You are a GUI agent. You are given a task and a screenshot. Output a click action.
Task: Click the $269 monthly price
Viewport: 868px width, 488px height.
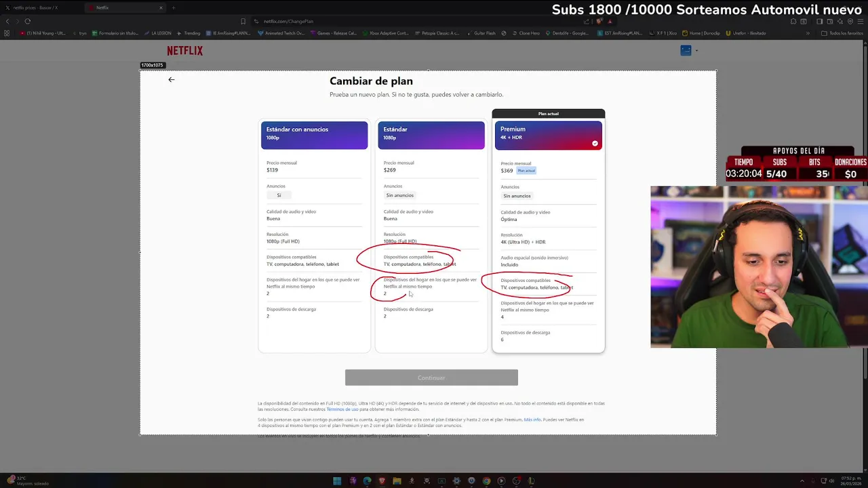click(x=389, y=170)
